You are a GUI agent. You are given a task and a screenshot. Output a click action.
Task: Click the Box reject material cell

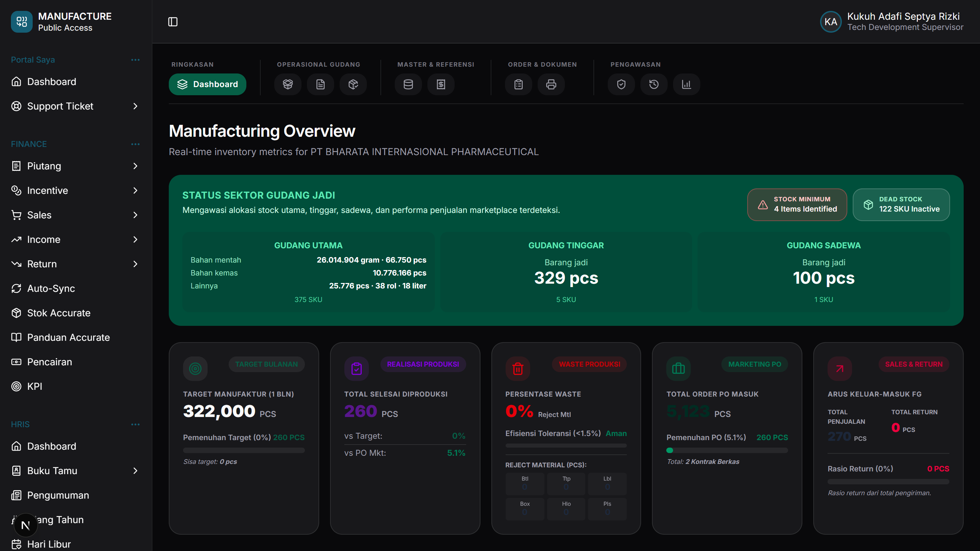[525, 509]
